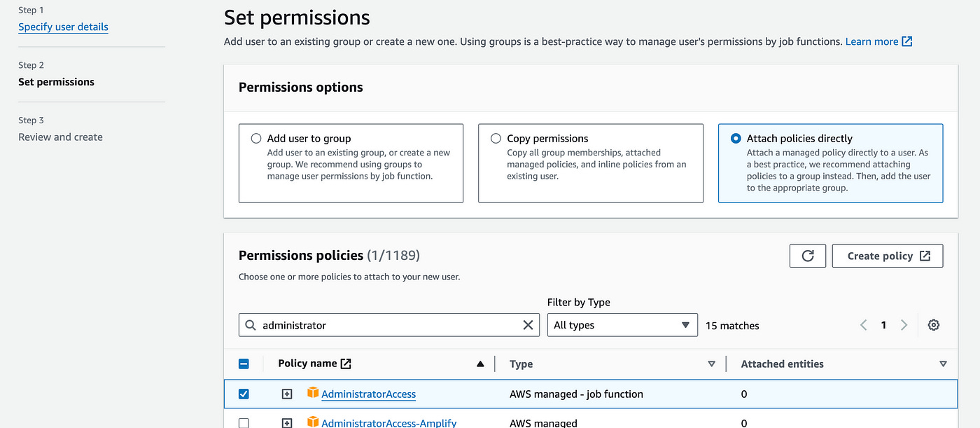Expand the AdministratorAccess policy details

[x=287, y=394]
